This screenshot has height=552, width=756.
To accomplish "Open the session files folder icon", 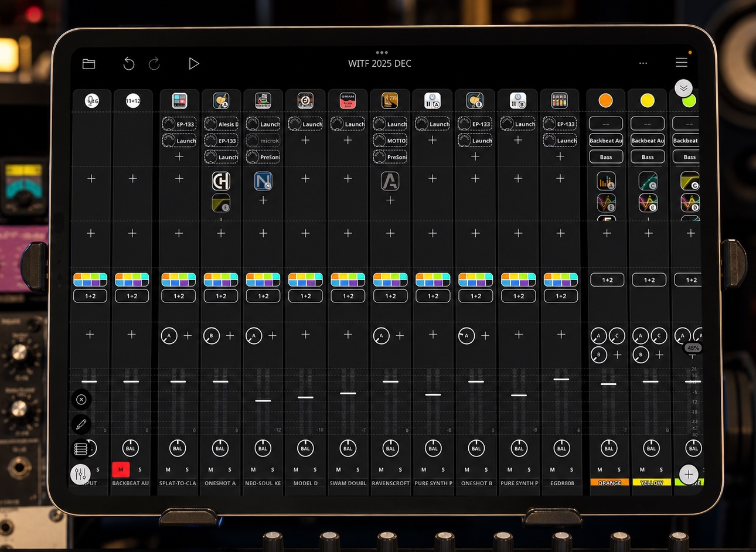I will 88,64.
